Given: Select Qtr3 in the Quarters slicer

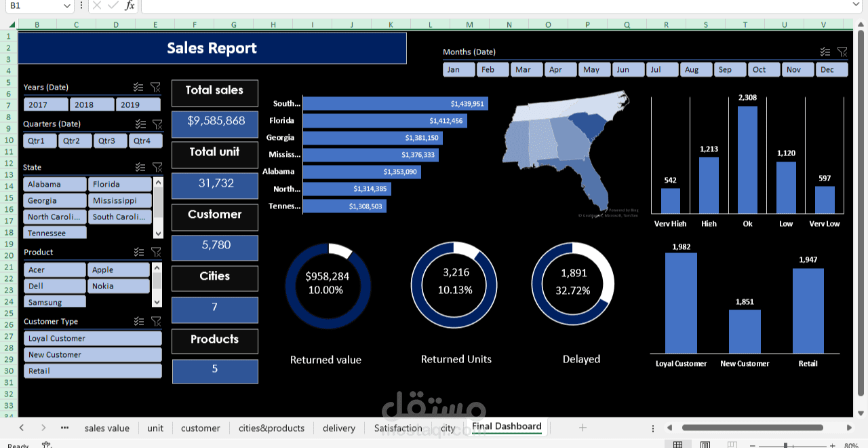Looking at the screenshot, I should 110,141.
